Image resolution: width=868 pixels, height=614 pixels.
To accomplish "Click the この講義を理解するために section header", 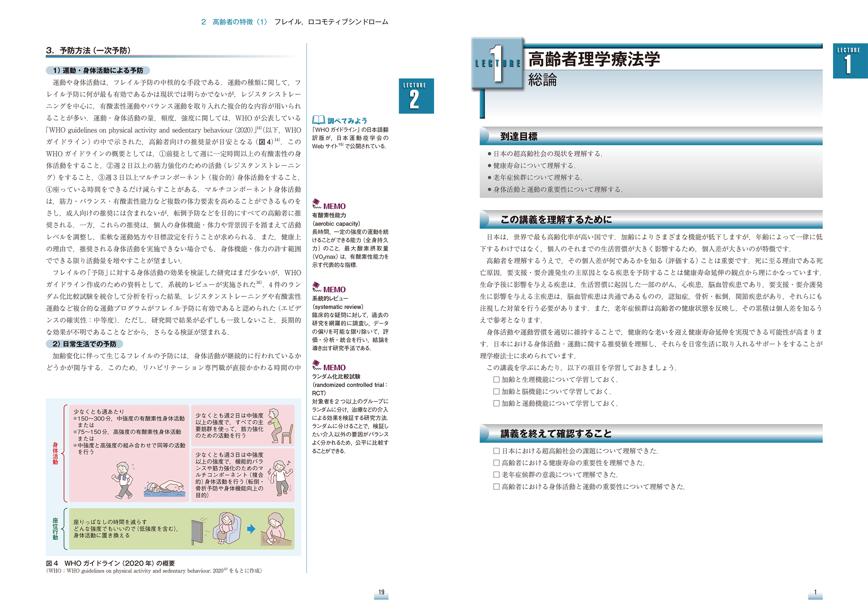I will click(x=651, y=219).
